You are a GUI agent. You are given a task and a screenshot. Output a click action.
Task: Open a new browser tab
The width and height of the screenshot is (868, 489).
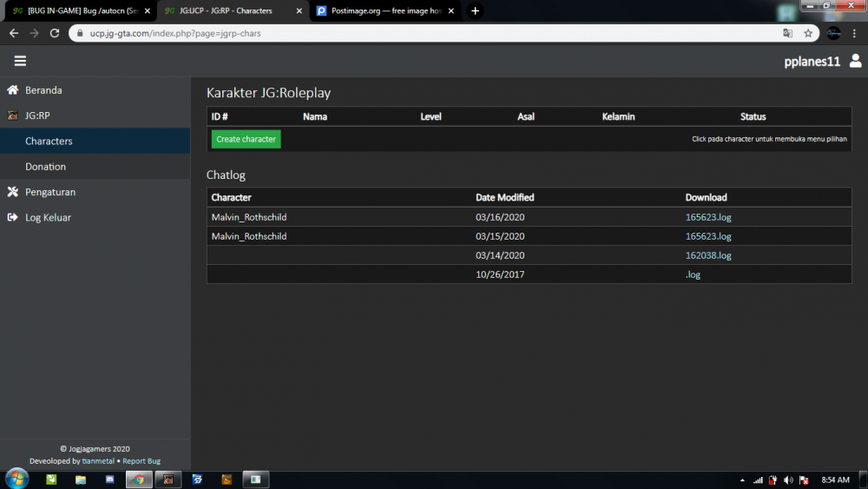pyautogui.click(x=475, y=10)
